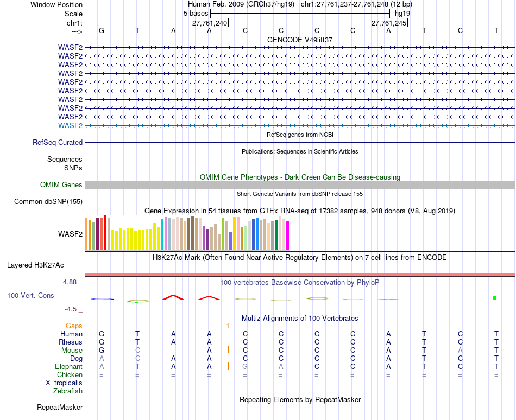The image size is (516, 420).
Task: Select the light blue WASF2 transcript label
Action: pyautogui.click(x=70, y=125)
